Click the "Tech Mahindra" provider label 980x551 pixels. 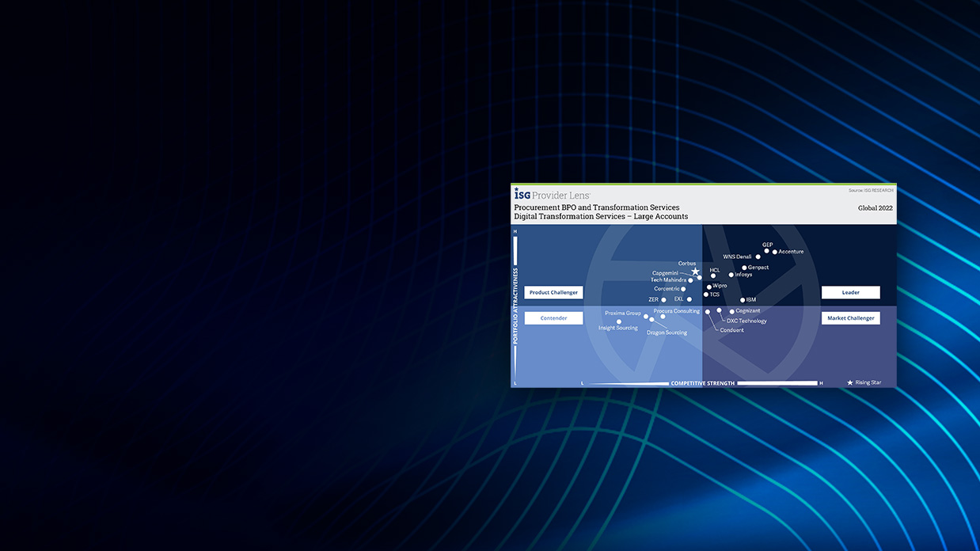click(669, 280)
